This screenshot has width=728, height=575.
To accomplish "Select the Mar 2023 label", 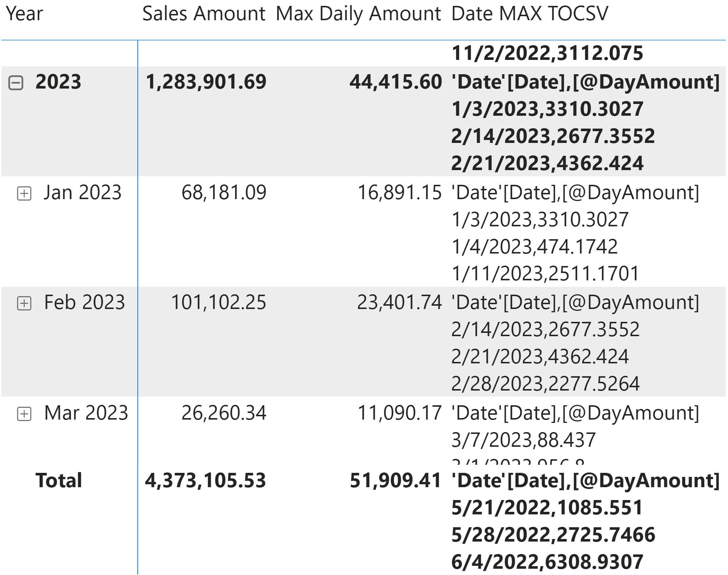I will tap(86, 413).
